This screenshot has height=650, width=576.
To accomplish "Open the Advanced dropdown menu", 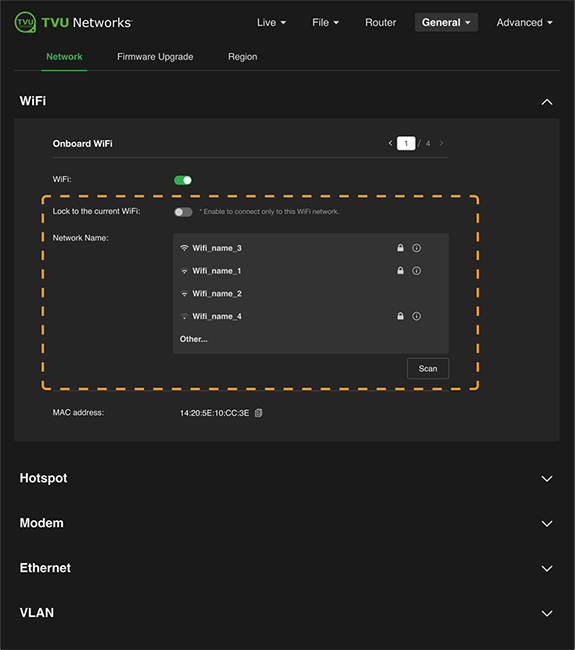I will [525, 22].
